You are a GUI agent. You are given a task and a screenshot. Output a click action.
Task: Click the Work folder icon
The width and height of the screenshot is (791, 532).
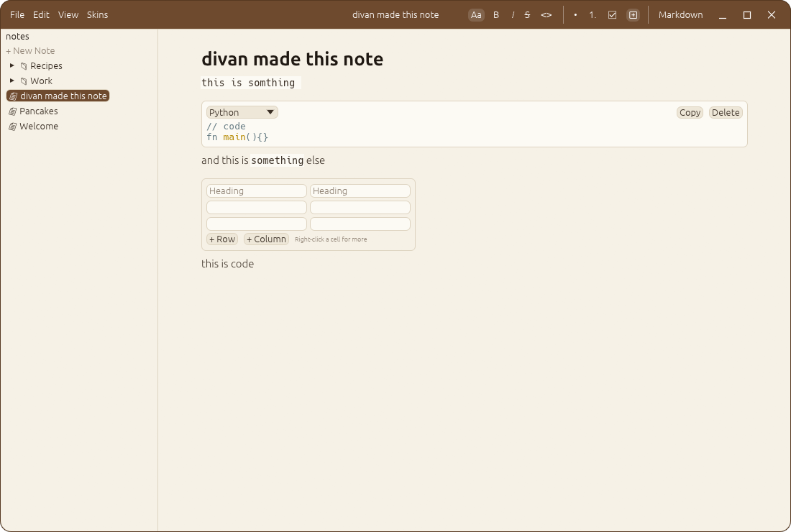(x=24, y=81)
